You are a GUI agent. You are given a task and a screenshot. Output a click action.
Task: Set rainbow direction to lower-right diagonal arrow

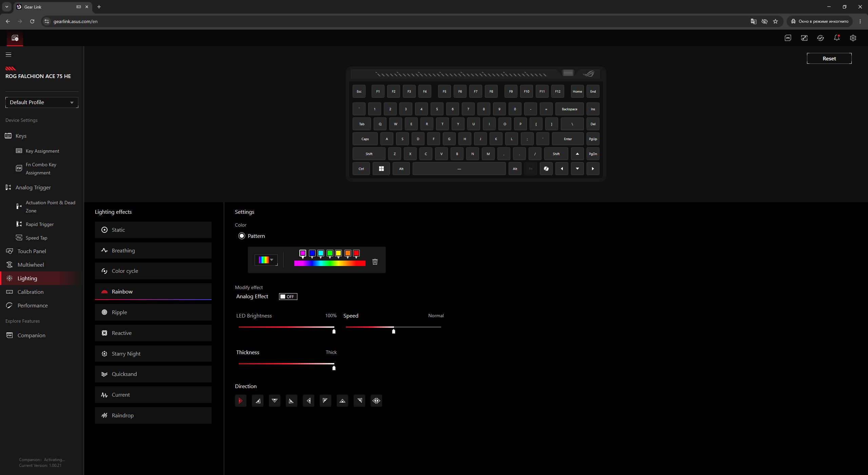click(x=258, y=401)
